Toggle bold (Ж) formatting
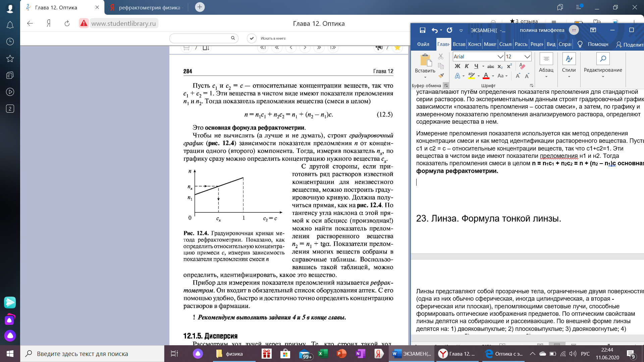This screenshot has height=362, width=644. 457,66
